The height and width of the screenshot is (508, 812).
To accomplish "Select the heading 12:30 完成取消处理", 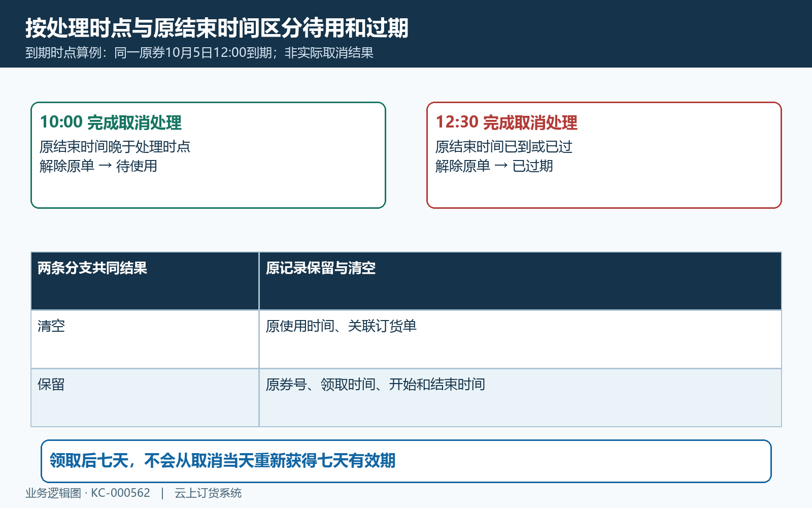I will click(x=506, y=122).
